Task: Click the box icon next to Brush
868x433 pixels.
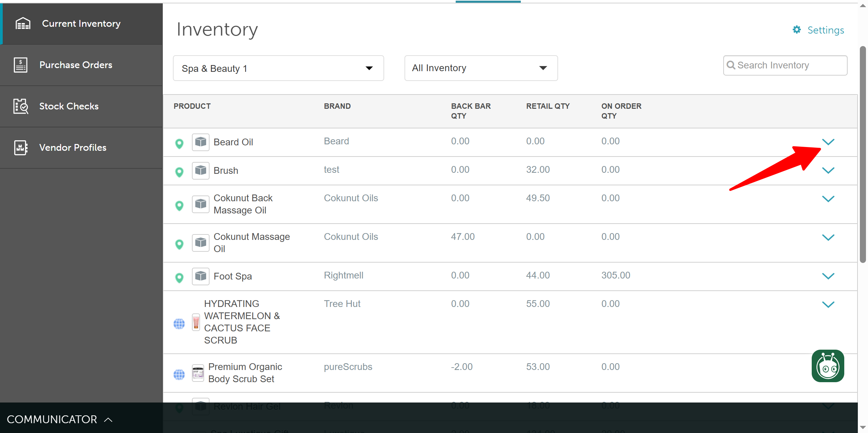Action: tap(200, 170)
